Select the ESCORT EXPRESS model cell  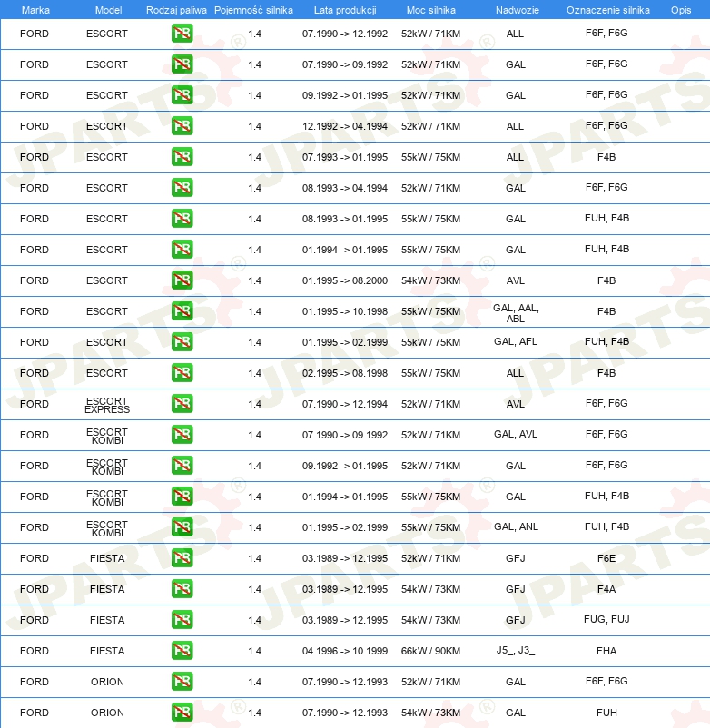[107, 405]
